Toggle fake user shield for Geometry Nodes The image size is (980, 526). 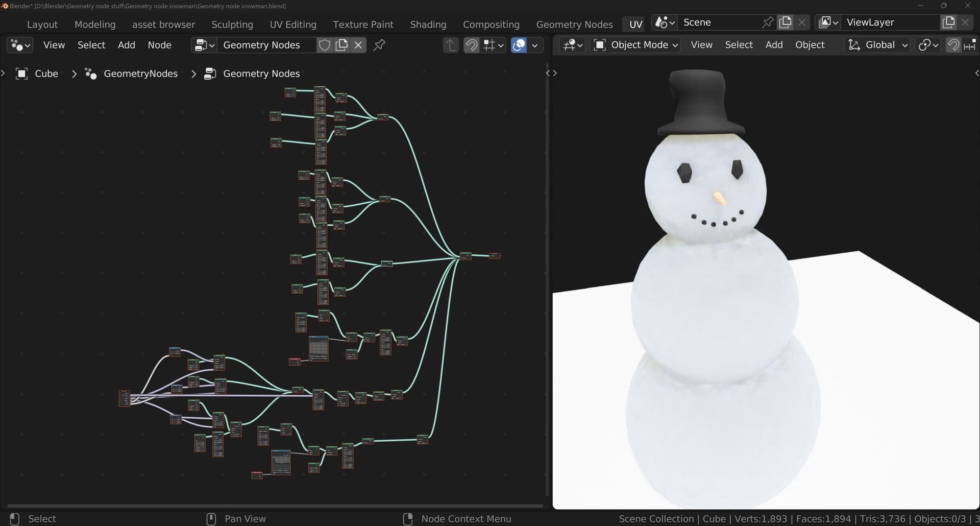point(324,45)
